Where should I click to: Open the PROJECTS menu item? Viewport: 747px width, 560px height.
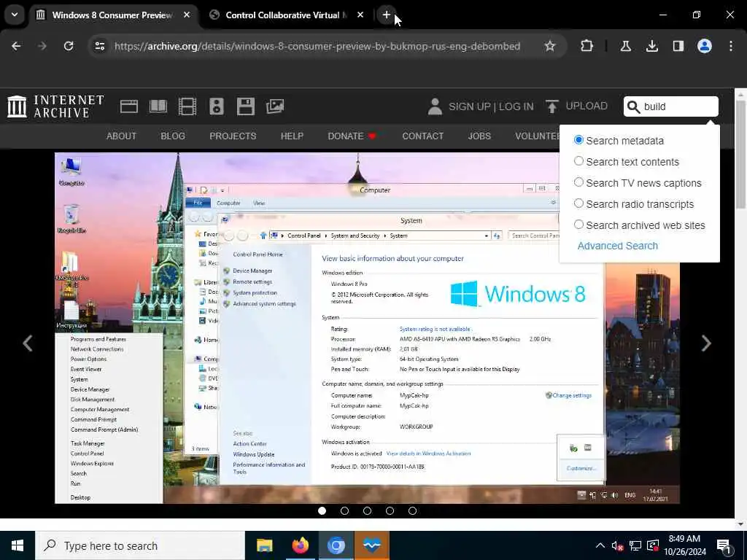(x=233, y=136)
